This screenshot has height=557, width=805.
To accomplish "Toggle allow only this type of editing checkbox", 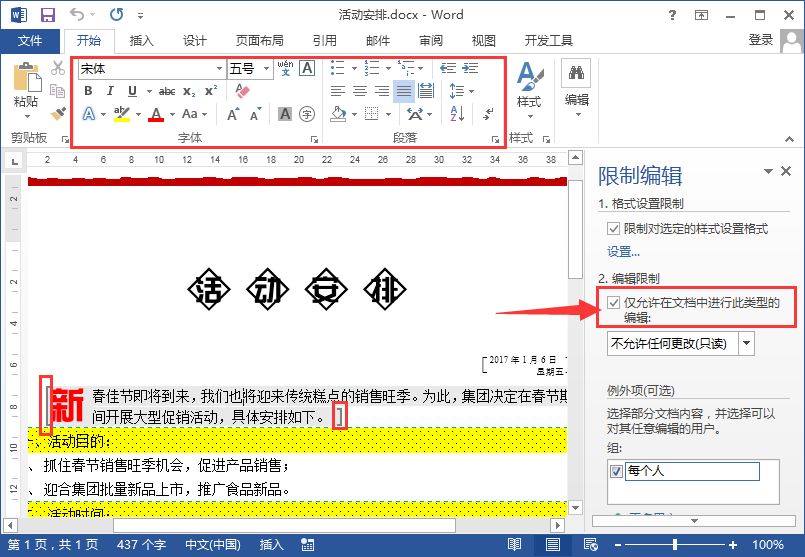I will (x=613, y=302).
